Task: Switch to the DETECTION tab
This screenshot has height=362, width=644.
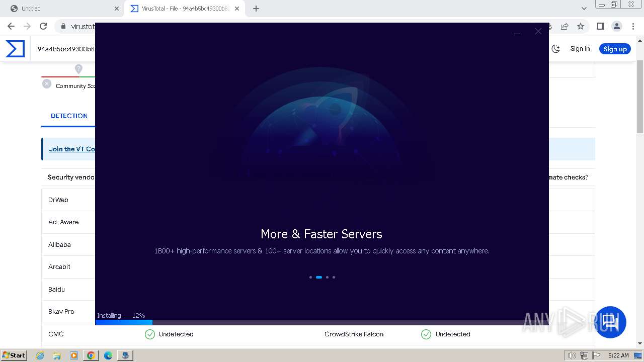Action: tap(69, 116)
